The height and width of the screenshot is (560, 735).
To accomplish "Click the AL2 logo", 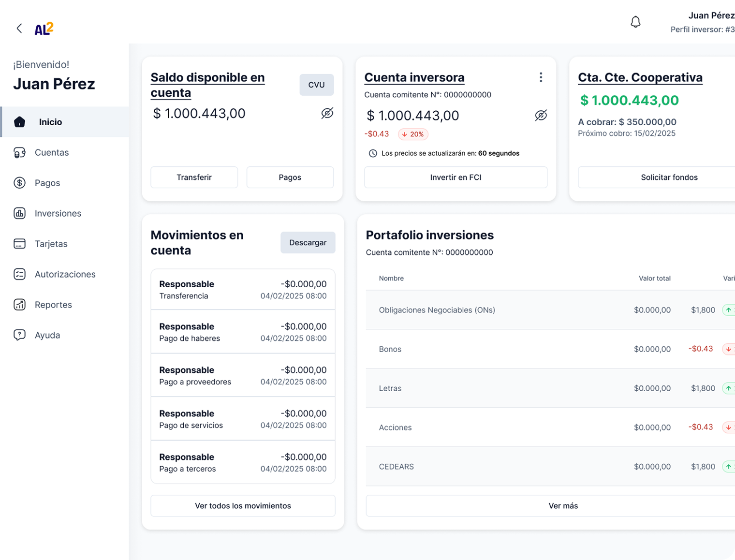I will pos(44,29).
